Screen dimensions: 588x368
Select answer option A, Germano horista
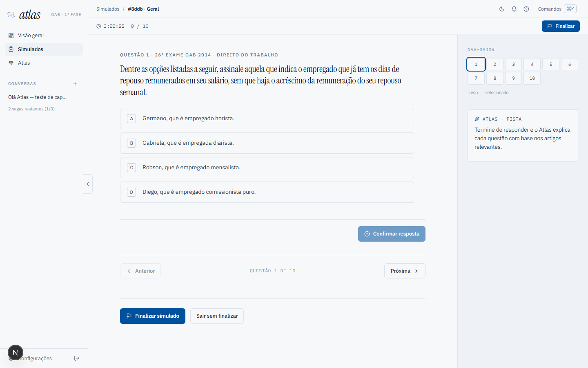point(267,119)
